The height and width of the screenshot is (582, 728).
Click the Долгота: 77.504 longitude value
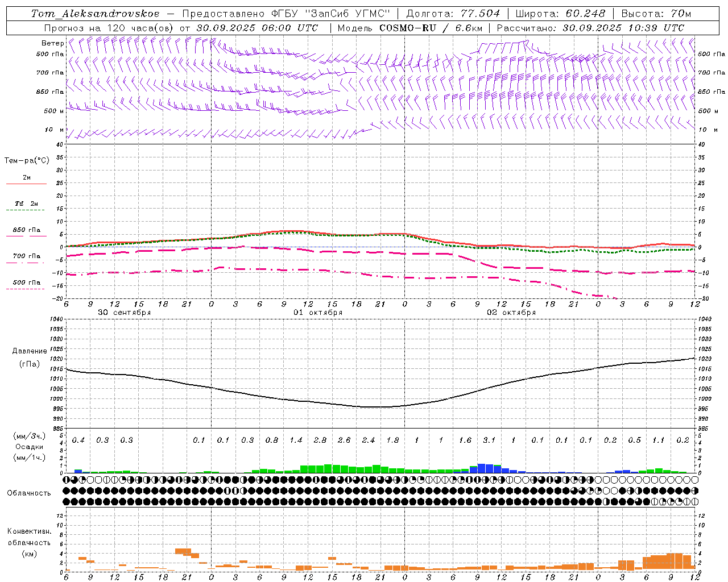coord(453,14)
